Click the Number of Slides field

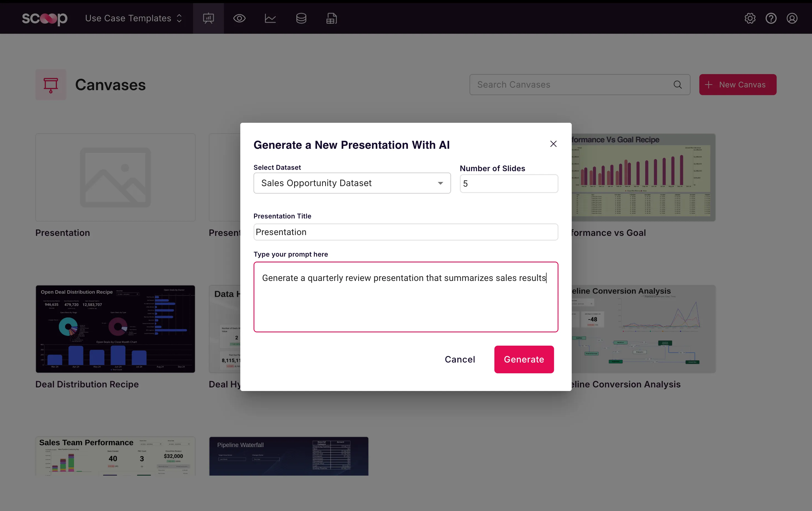click(508, 184)
